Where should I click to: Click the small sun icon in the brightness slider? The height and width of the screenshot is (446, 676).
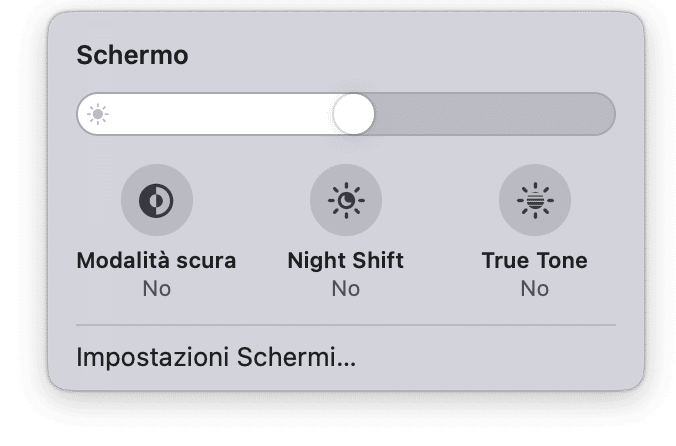(97, 115)
